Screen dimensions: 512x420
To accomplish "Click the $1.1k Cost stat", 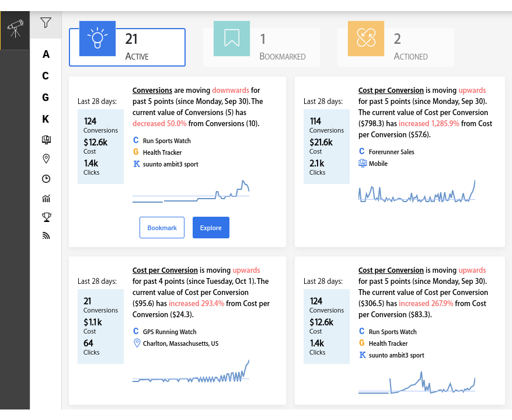I will point(93,327).
